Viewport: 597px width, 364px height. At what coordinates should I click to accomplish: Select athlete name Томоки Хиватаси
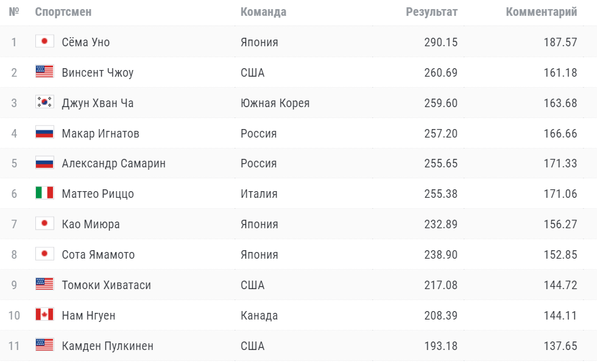pos(106,285)
